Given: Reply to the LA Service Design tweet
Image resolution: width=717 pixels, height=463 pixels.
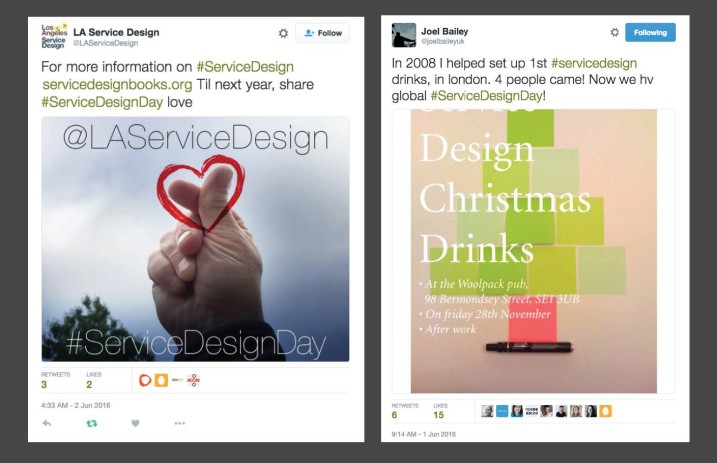Looking at the screenshot, I should tap(47, 423).
